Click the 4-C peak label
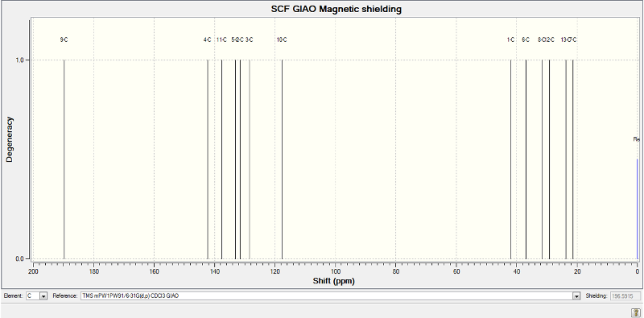The height and width of the screenshot is (318, 644). point(207,40)
